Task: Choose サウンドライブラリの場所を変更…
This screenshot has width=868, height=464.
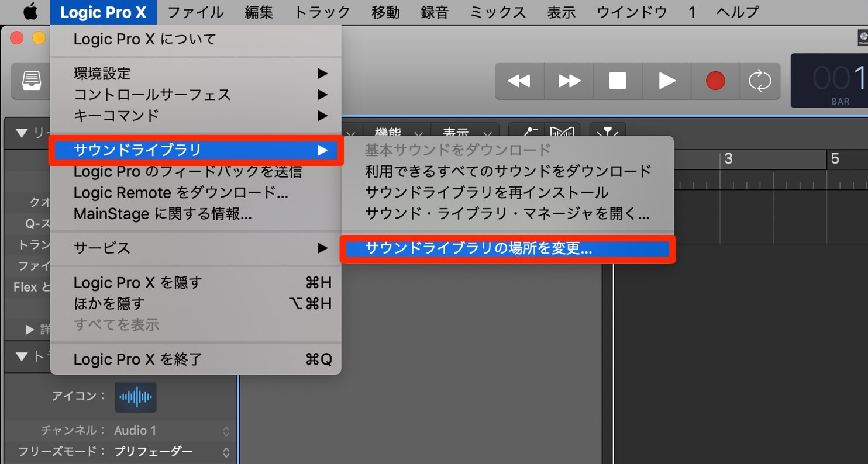Action: [x=508, y=249]
